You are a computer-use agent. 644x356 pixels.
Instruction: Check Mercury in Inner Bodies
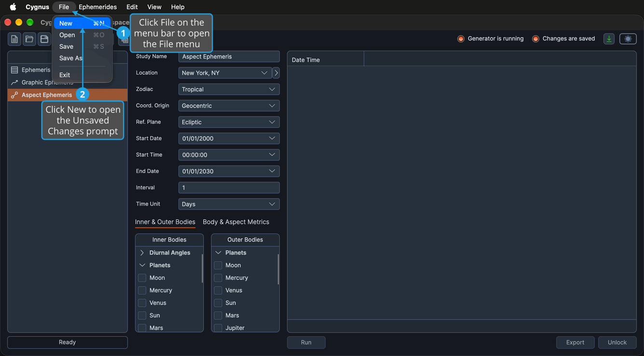click(142, 290)
